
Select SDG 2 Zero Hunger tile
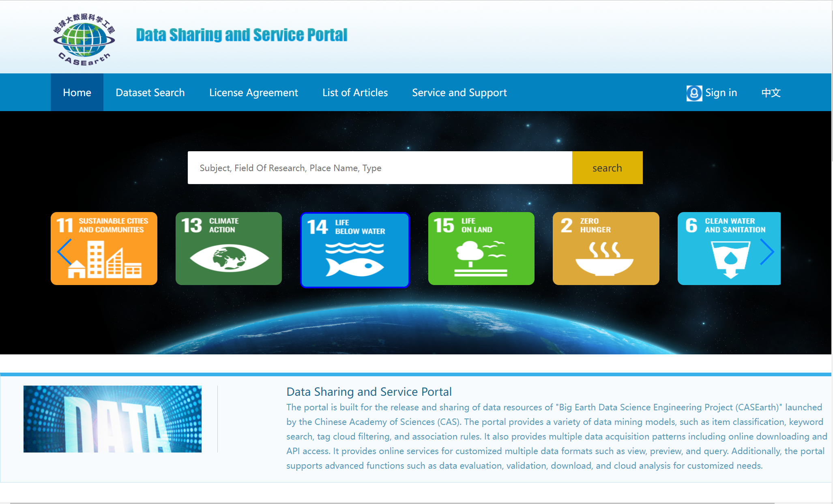coord(606,248)
